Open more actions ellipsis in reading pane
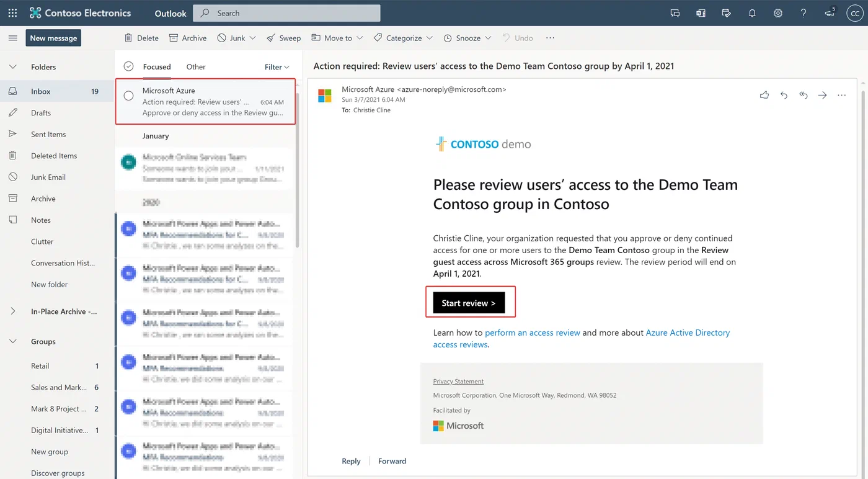 (x=841, y=95)
